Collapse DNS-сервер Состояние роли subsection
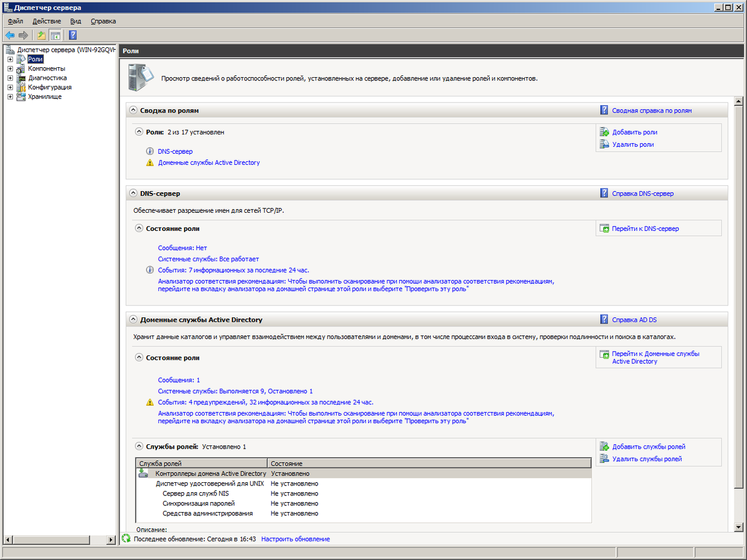Screen dimensions: 747x560 (x=139, y=228)
